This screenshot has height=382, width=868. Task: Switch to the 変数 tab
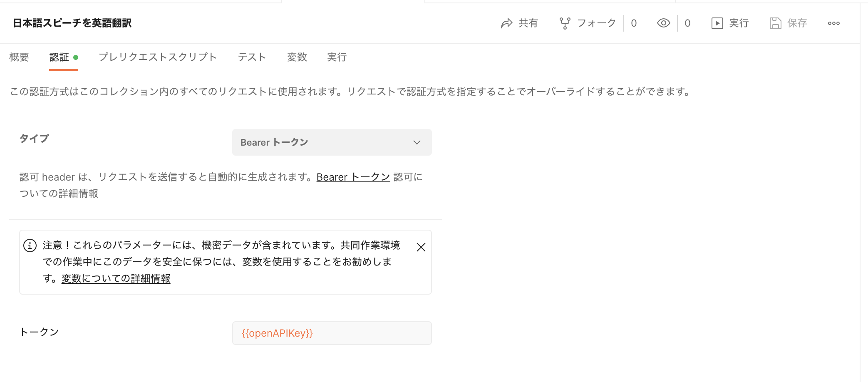pyautogui.click(x=297, y=57)
